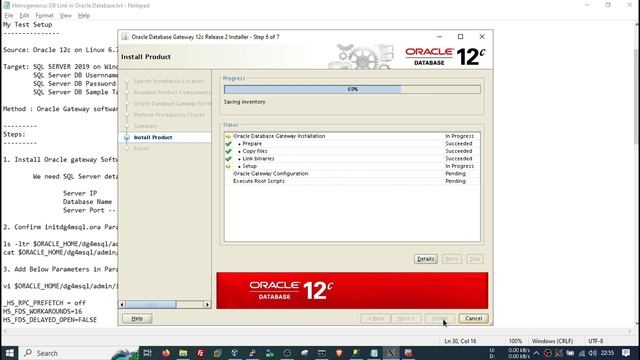Click '_HS_RPC_PREFETCH = off' line in Notepad
Screen dimensions: 640x360
tap(44, 303)
